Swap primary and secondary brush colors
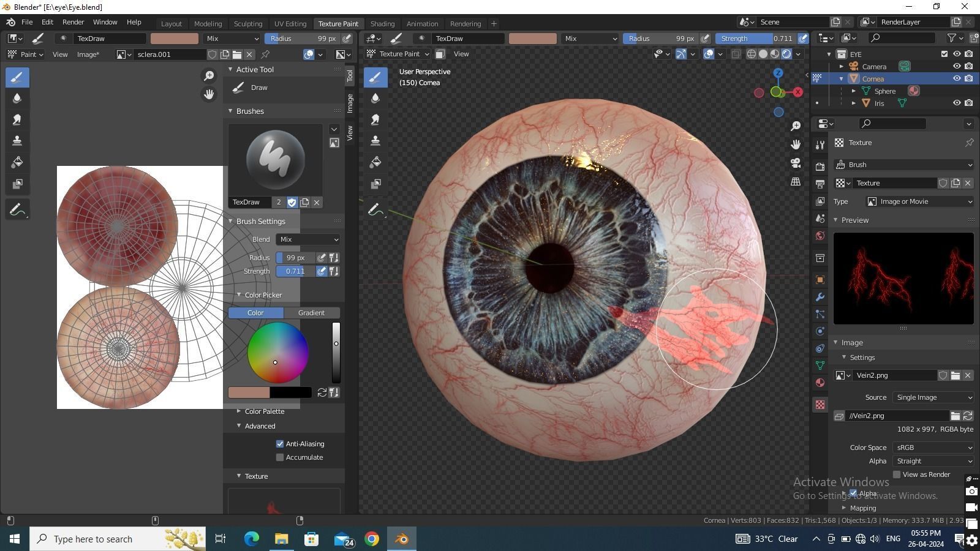This screenshot has width=980, height=551. click(x=322, y=392)
